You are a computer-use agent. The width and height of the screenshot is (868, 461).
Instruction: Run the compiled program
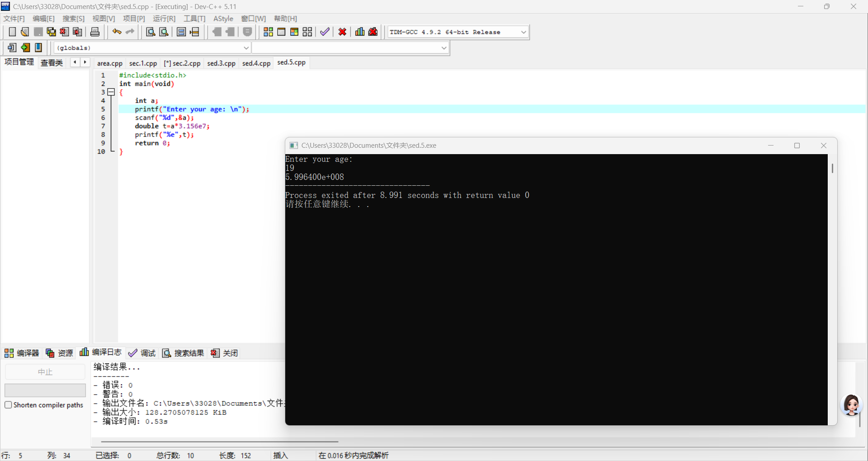tap(281, 32)
